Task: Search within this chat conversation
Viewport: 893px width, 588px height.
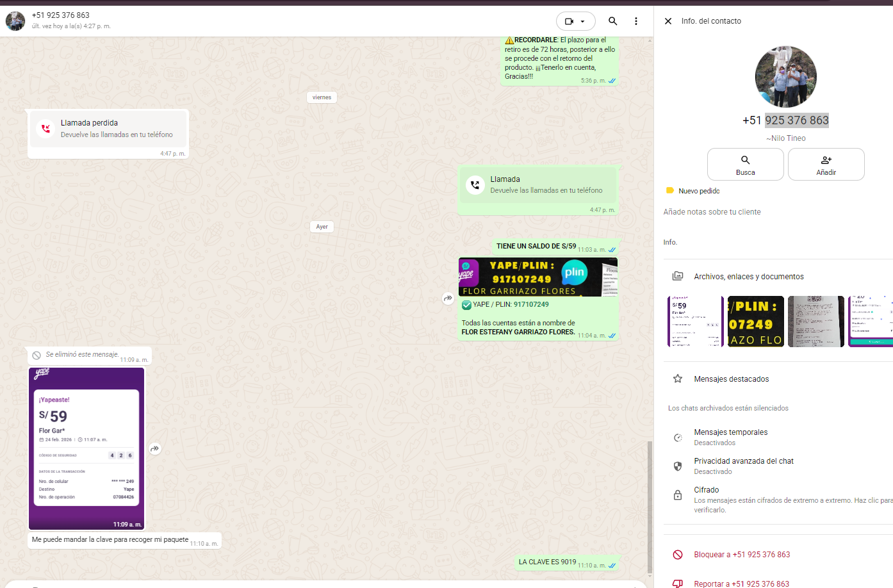Action: click(x=613, y=21)
